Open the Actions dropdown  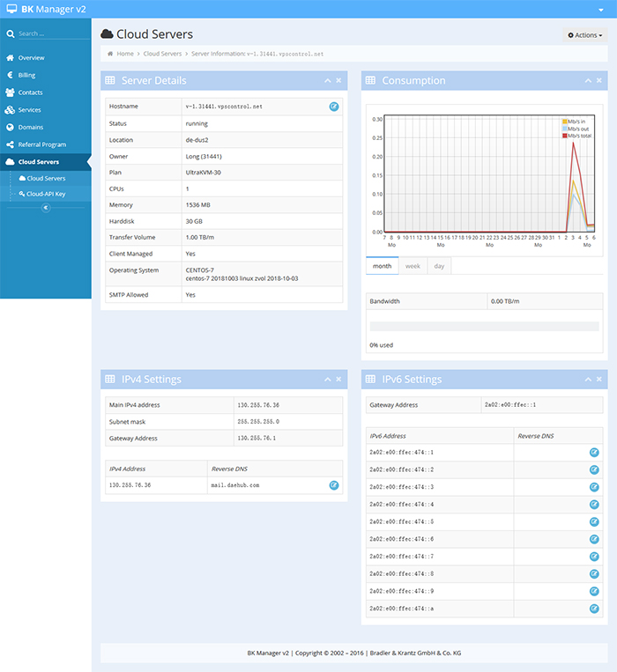click(x=585, y=35)
